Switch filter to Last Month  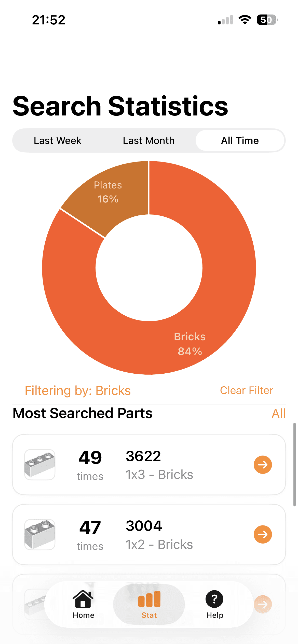click(x=148, y=140)
